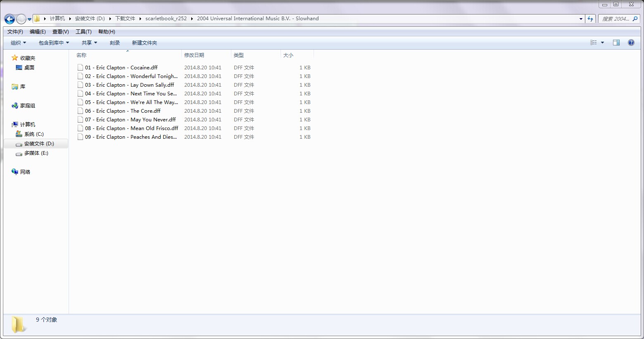The width and height of the screenshot is (644, 339).
Task: Click the folder icon in address bar
Action: [37, 19]
